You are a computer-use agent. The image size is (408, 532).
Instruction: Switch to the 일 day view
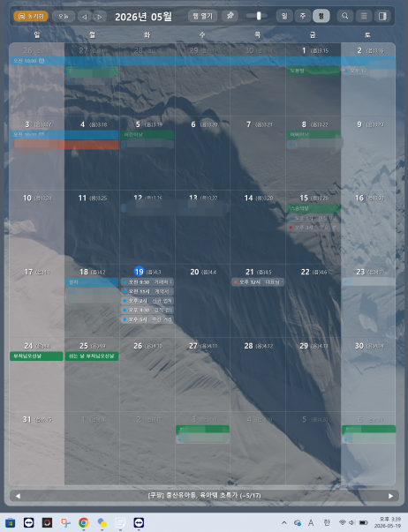pos(284,16)
